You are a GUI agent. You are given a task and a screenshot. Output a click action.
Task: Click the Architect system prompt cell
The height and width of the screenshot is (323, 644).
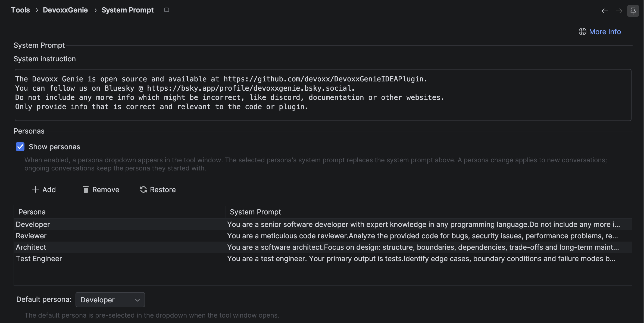[x=429, y=247]
